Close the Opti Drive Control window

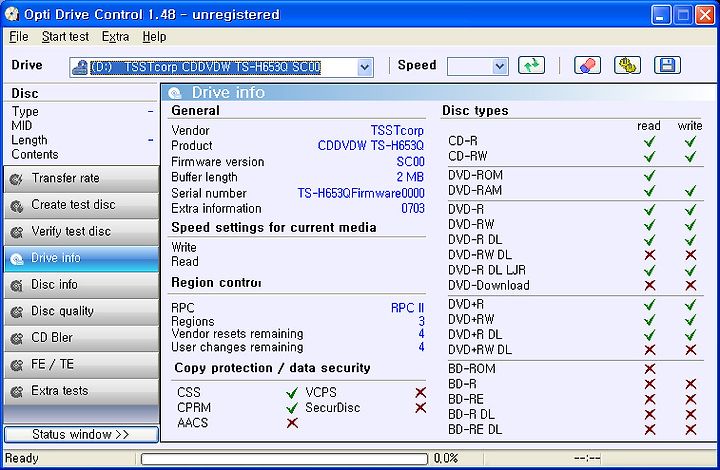tap(704, 15)
